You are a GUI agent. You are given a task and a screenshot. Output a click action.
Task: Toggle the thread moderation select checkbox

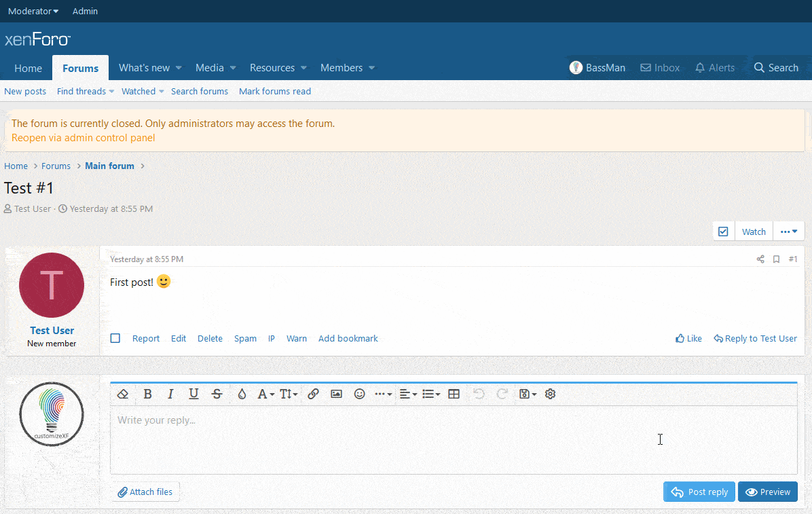[x=723, y=232]
